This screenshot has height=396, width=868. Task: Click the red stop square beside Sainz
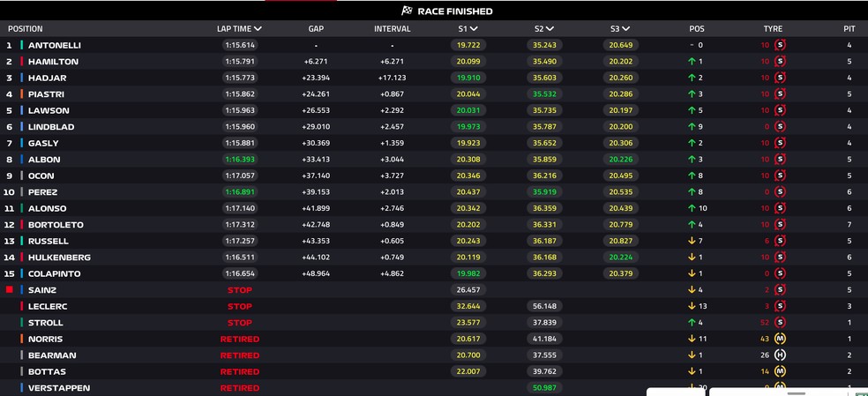[9, 289]
